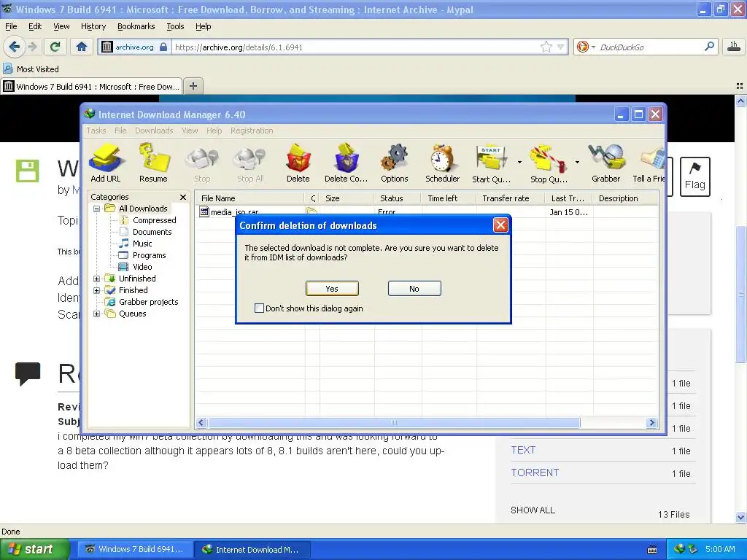Image resolution: width=747 pixels, height=560 pixels.
Task: Select the Video category
Action: (142, 267)
